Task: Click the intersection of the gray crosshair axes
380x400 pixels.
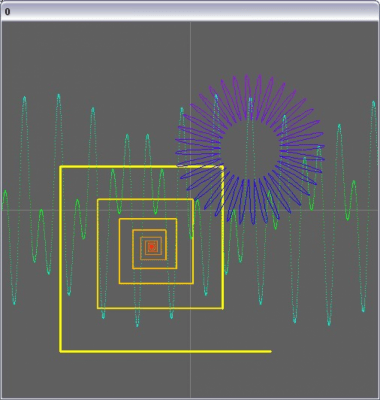Action: (x=190, y=210)
